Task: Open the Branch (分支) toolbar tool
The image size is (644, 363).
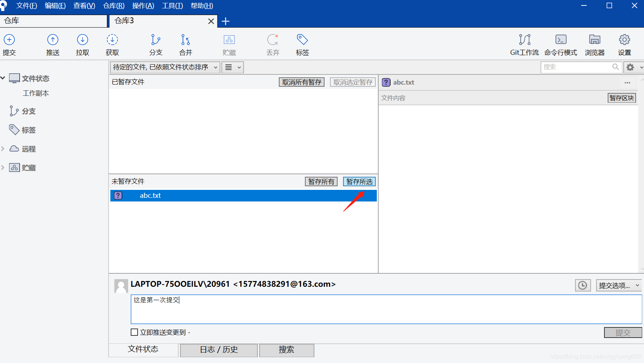Action: (x=156, y=40)
